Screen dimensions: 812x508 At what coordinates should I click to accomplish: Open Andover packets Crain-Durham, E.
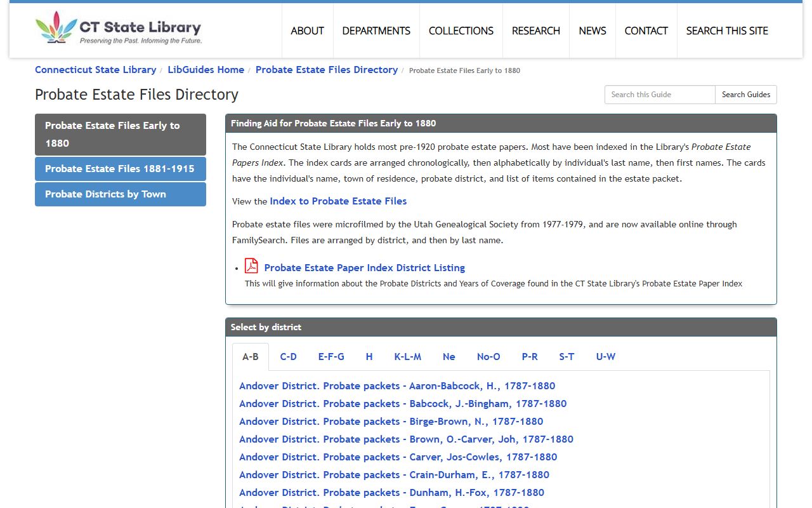pyautogui.click(x=394, y=475)
